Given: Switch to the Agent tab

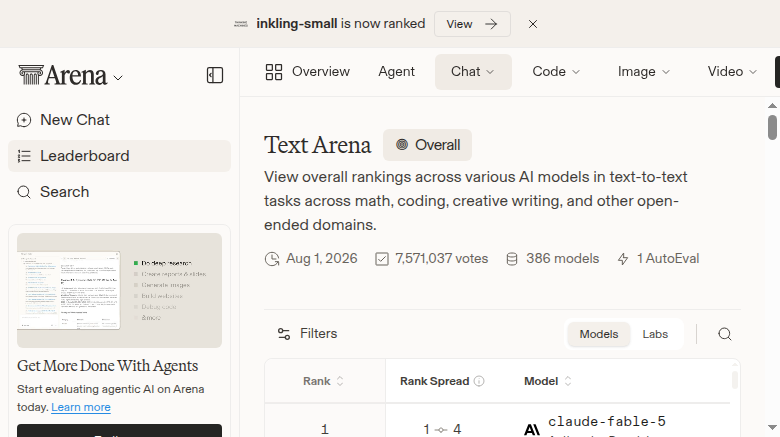Looking at the screenshot, I should (396, 72).
